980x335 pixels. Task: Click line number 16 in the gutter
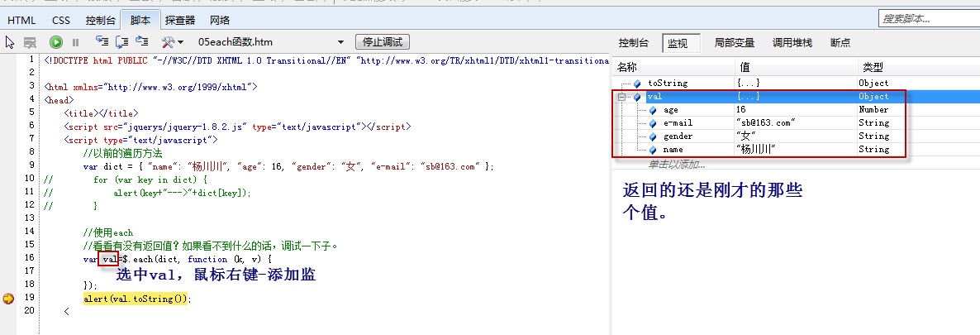[29, 258]
